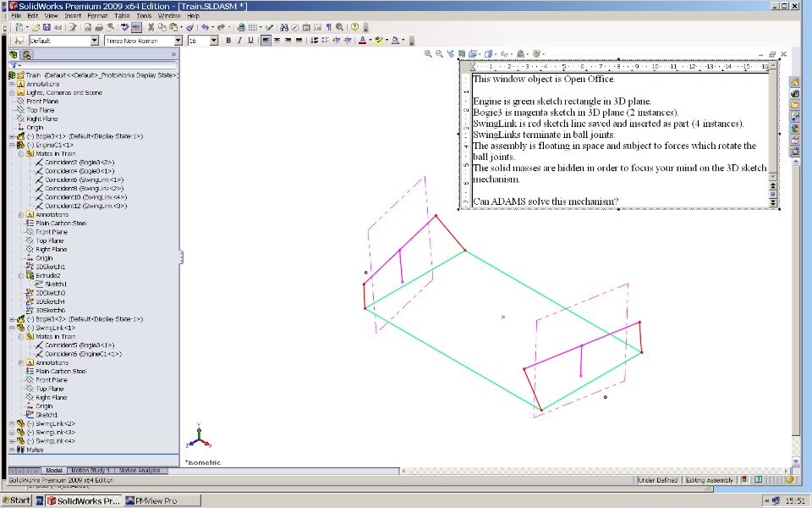This screenshot has height=508, width=812.
Task: Collapse the EngineC1<1> component node
Action: coord(12,145)
